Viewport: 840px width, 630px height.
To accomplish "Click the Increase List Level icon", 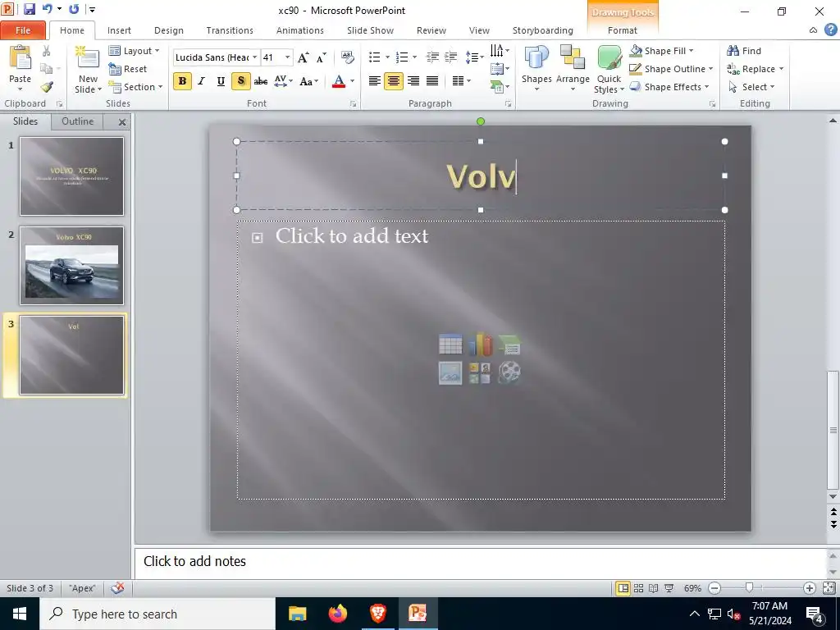I will pyautogui.click(x=451, y=57).
